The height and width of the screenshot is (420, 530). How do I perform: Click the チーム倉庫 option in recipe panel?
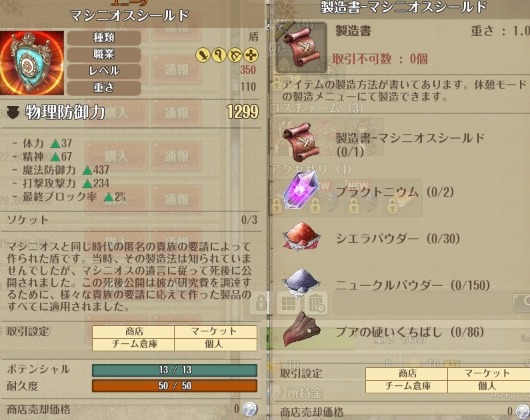click(407, 386)
